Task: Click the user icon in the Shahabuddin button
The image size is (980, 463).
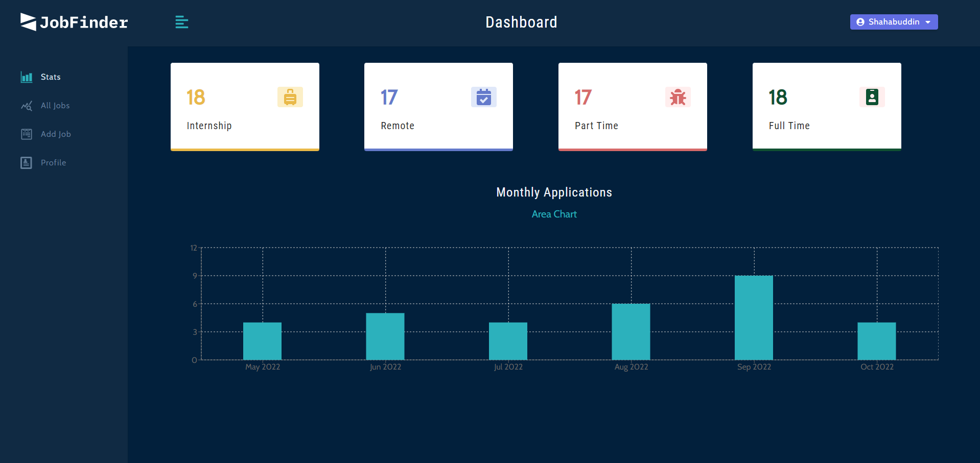Action: (860, 21)
